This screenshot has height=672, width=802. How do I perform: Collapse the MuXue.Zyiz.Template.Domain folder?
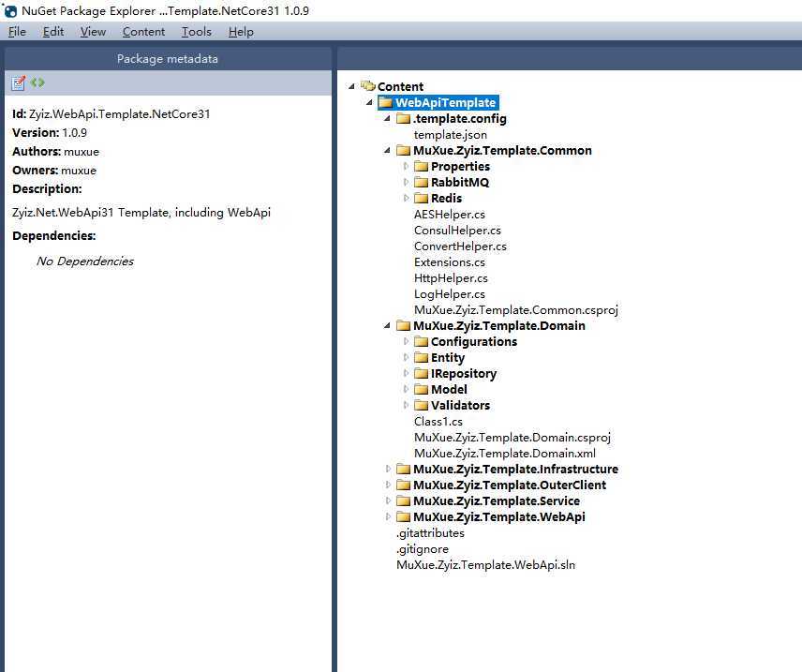pos(387,325)
